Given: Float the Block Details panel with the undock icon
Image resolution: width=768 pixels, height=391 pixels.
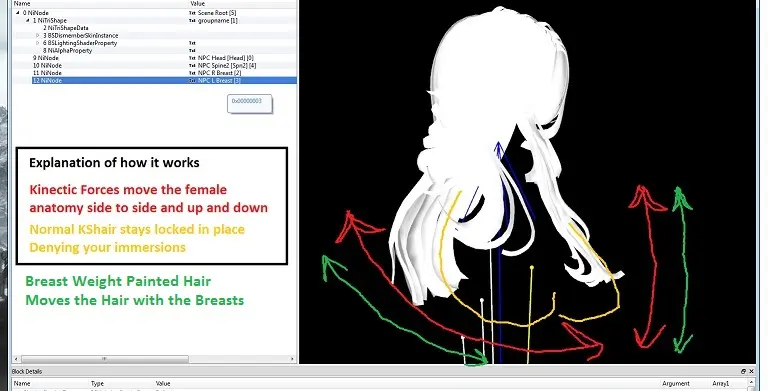Looking at the screenshot, I should coord(743,371).
